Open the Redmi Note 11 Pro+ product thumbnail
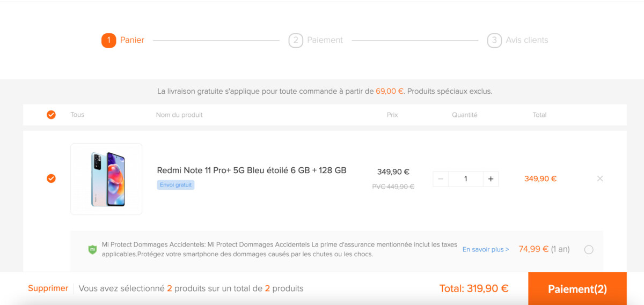The image size is (644, 305). 106,179
